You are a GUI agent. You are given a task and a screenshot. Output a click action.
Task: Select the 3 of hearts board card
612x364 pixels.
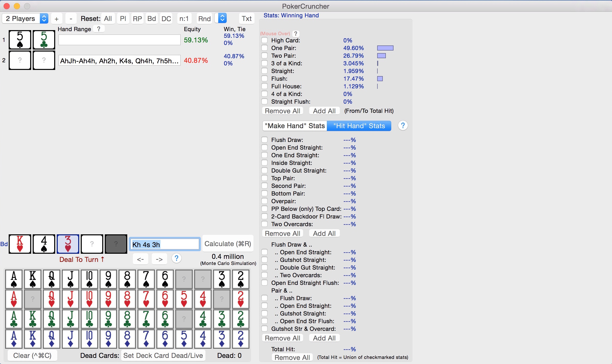[68, 244]
